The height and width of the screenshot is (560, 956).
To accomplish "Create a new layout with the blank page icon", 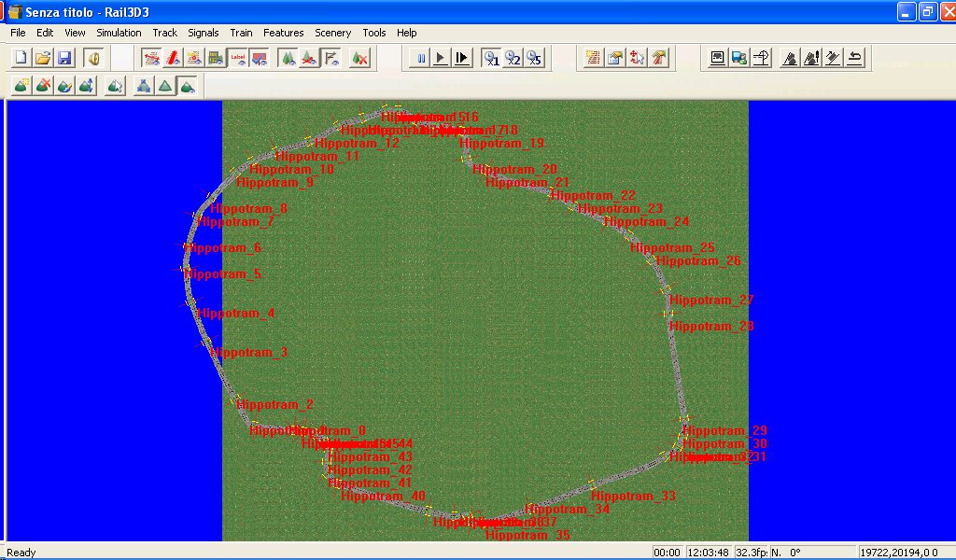I will [x=21, y=58].
